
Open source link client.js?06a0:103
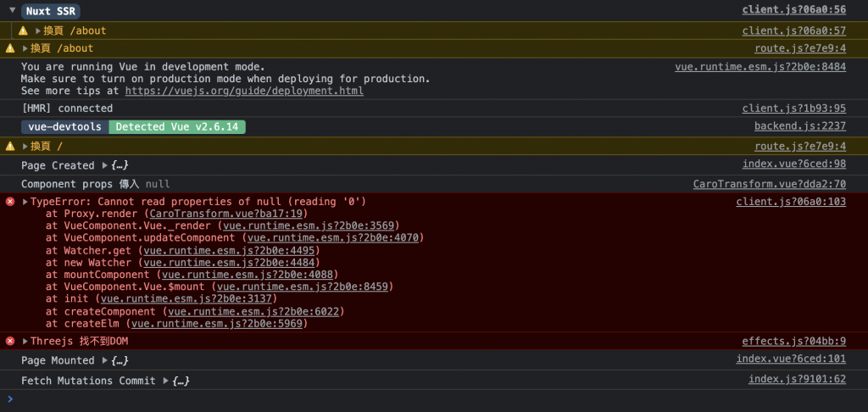[791, 202]
